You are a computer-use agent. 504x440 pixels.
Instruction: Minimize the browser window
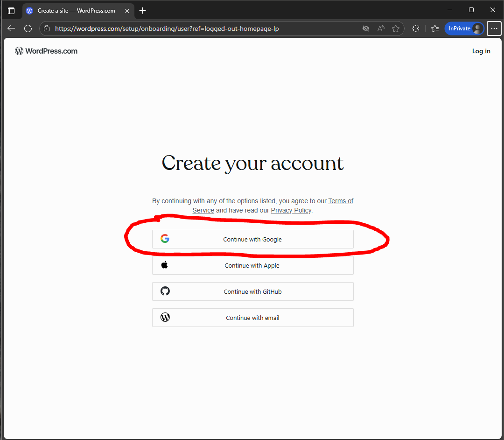coord(450,10)
